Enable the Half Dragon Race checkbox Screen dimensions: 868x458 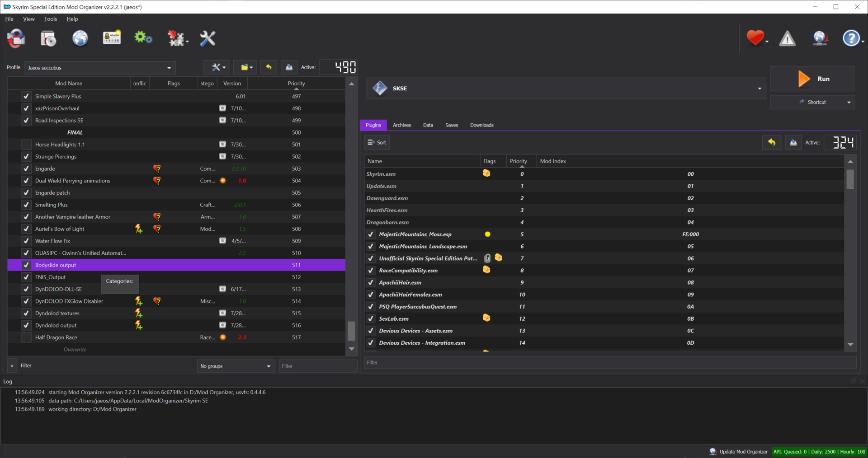(x=26, y=337)
